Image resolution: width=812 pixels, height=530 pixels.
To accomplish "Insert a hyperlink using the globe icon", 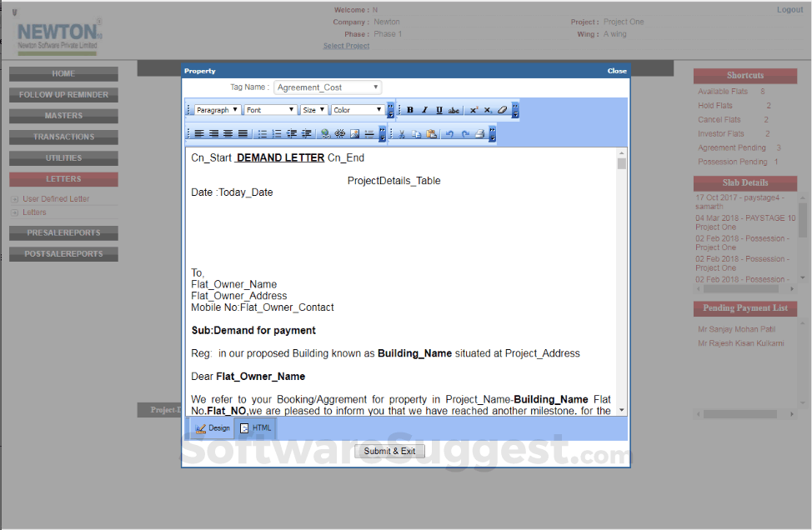I will point(325,133).
